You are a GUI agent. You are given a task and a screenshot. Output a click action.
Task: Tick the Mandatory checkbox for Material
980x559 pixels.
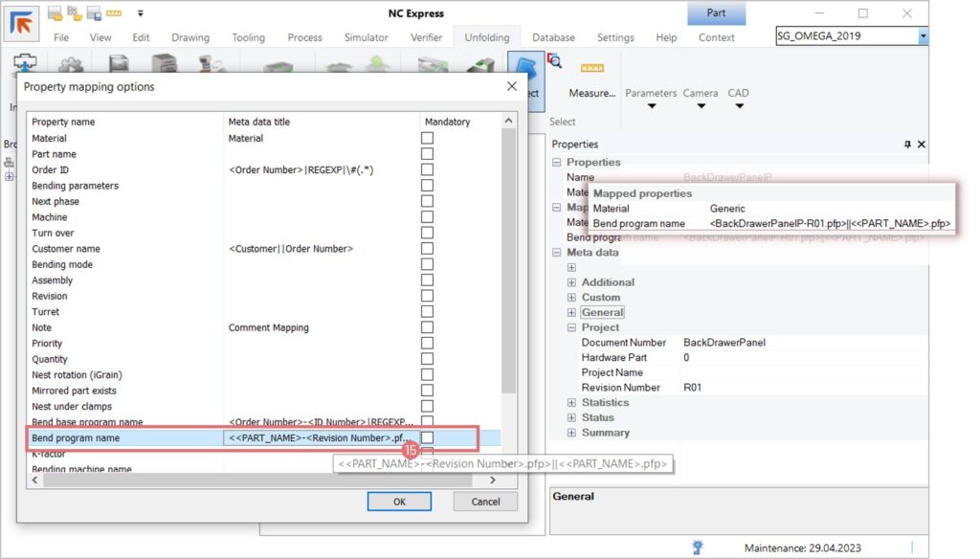(427, 138)
